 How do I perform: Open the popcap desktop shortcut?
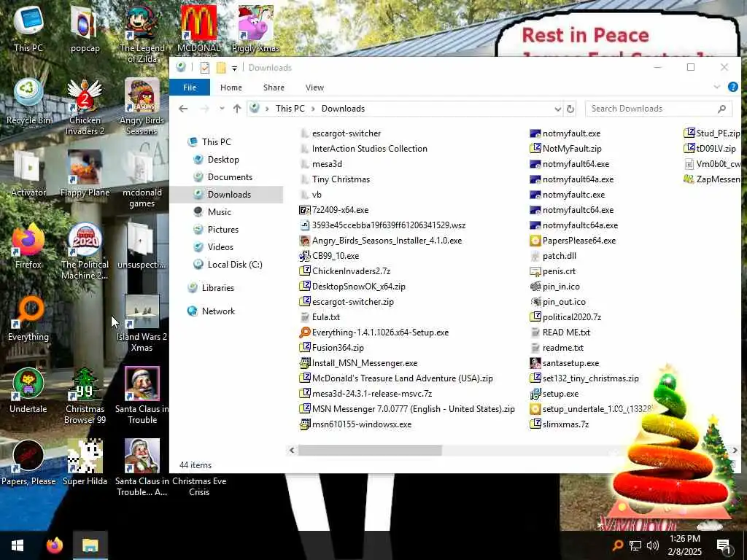tap(85, 28)
